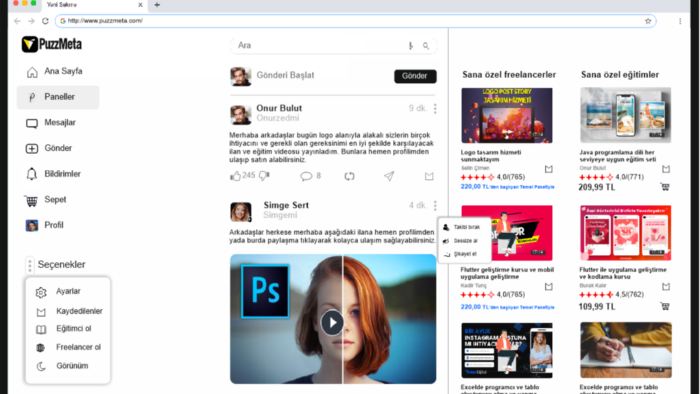Open Flutter ile uygulama geliştirme thumbnail
The image size is (700, 394).
pyautogui.click(x=625, y=233)
